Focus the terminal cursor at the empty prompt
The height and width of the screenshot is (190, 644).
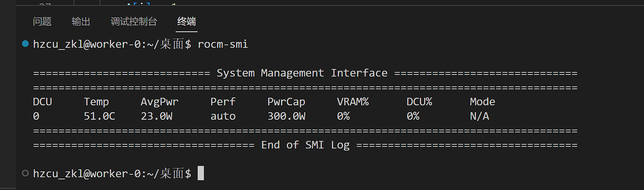(201, 173)
